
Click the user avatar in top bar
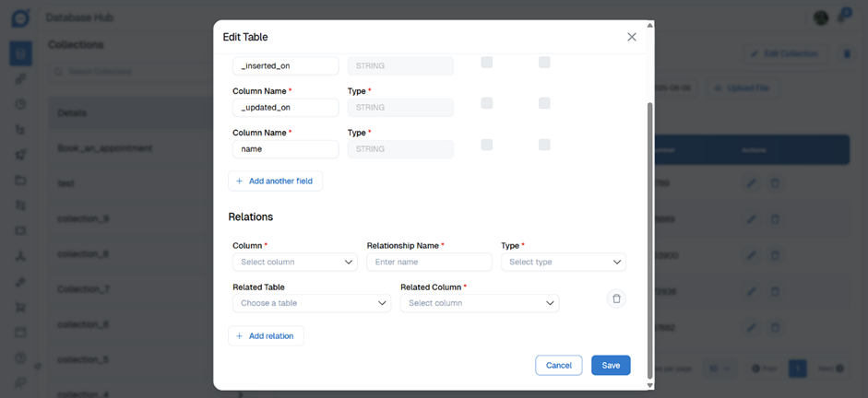click(x=821, y=18)
